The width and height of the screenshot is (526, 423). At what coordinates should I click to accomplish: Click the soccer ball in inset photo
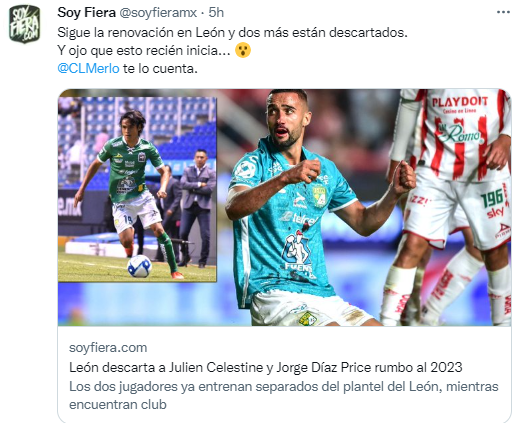[140, 266]
